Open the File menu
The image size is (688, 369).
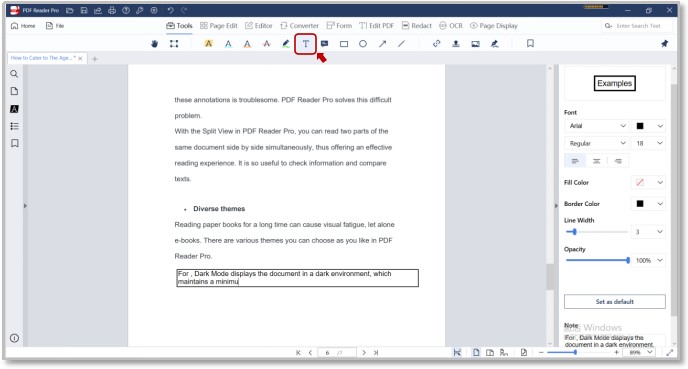[55, 26]
